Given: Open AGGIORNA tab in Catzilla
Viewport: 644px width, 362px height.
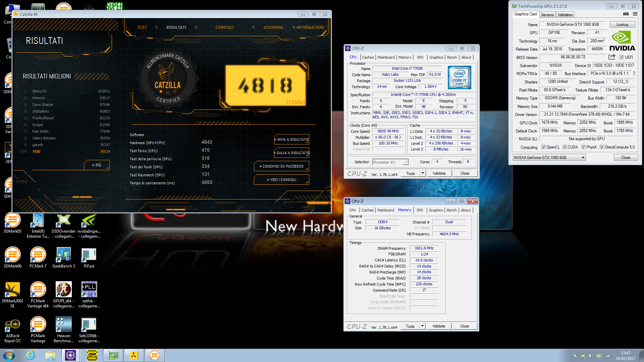Looking at the screenshot, I should [273, 27].
